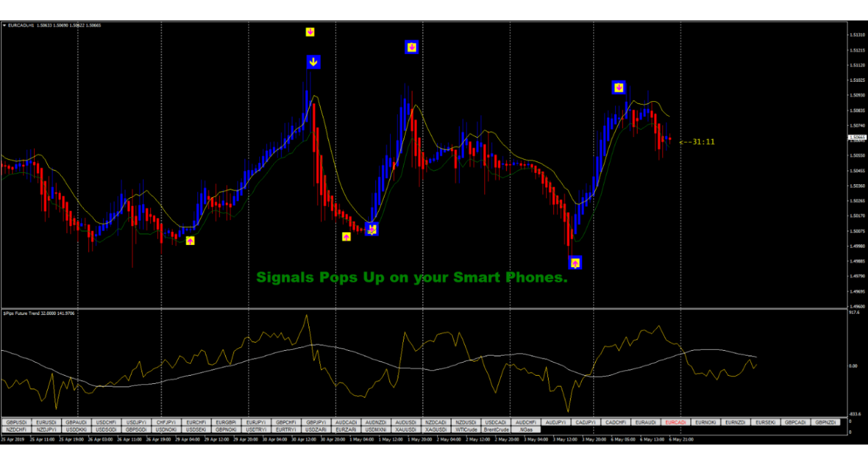The image size is (868, 465).
Task: Switch to the GBPUSDi chart tab
Action: click(17, 422)
